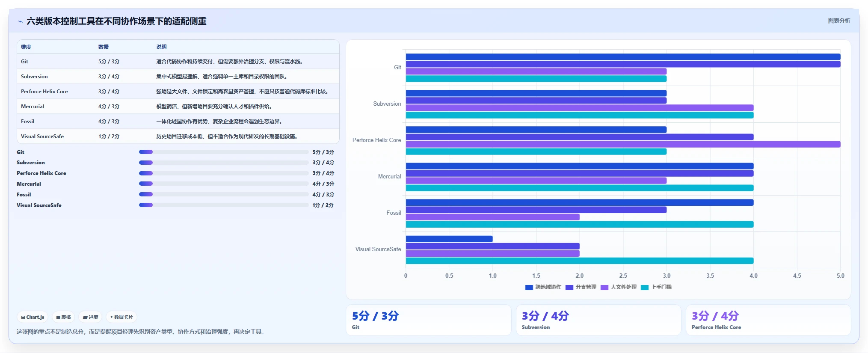Click the 5.0 tick on the x-axis
The height and width of the screenshot is (353, 868).
click(x=840, y=276)
